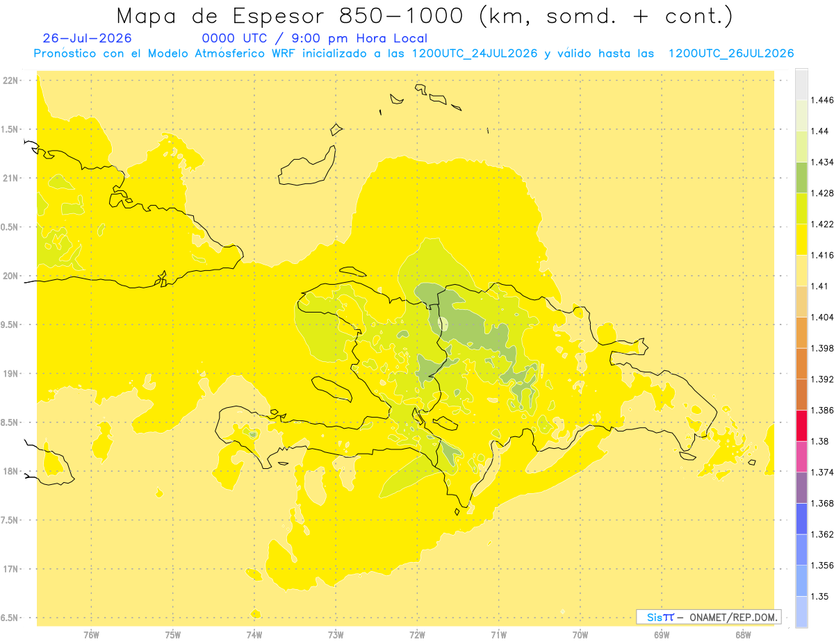The image size is (834, 644).
Task: Click the legend value '1.368'
Action: (x=821, y=503)
